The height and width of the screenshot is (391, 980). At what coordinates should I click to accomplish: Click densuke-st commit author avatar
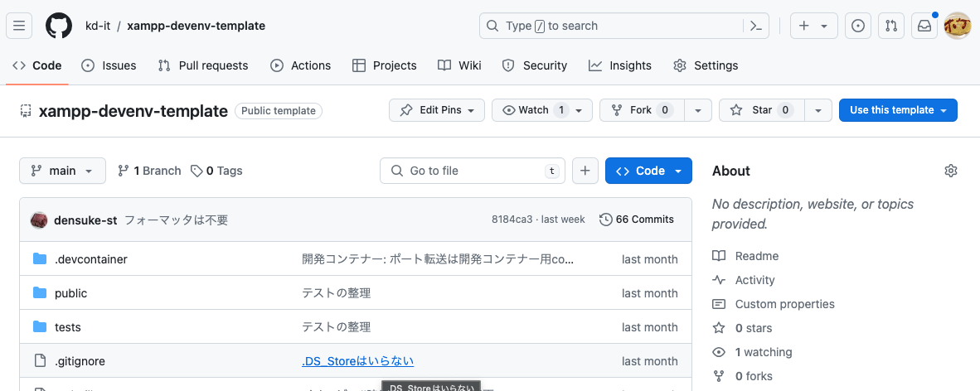(x=39, y=220)
